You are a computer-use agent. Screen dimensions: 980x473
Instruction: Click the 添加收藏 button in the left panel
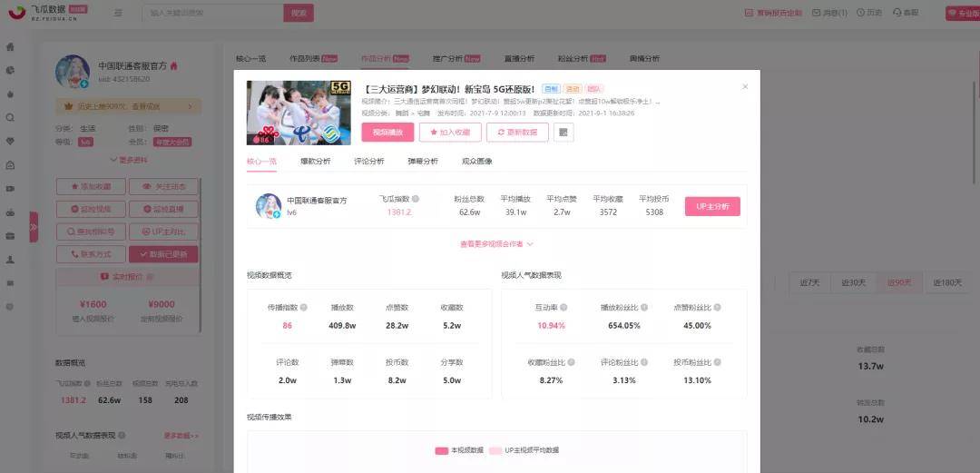[92, 186]
